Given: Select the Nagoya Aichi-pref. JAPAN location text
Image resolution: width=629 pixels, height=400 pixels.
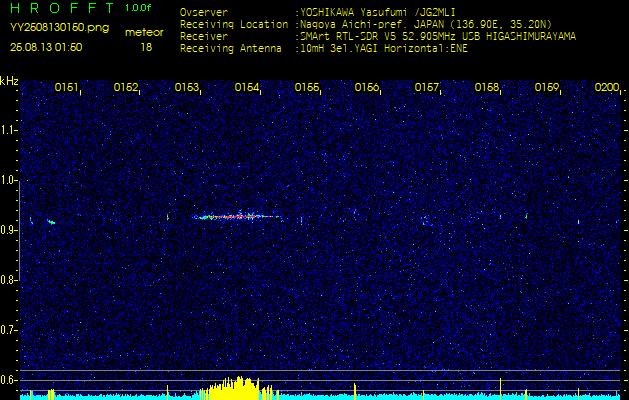Looking at the screenshot, I should click(426, 25).
